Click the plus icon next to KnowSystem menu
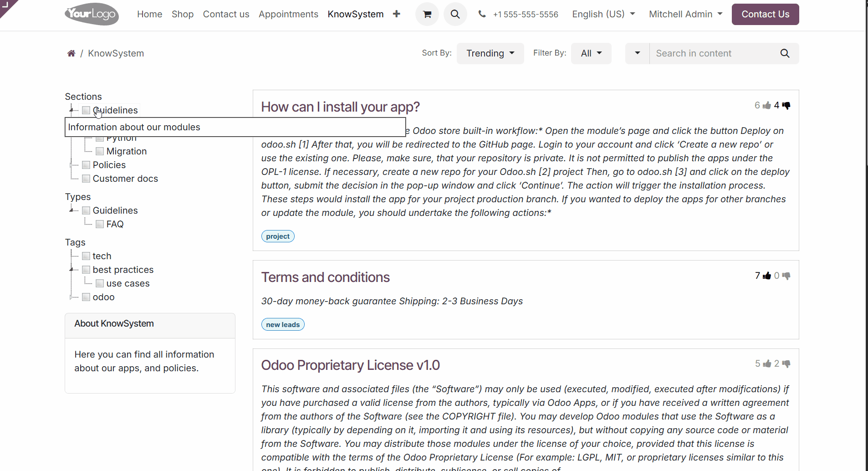This screenshot has height=471, width=868. pos(396,14)
